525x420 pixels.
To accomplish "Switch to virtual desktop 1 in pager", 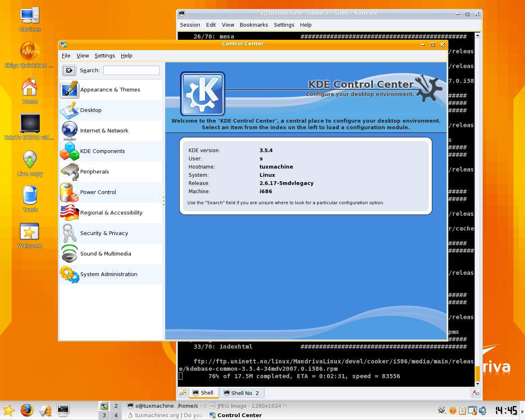I will (104, 406).
